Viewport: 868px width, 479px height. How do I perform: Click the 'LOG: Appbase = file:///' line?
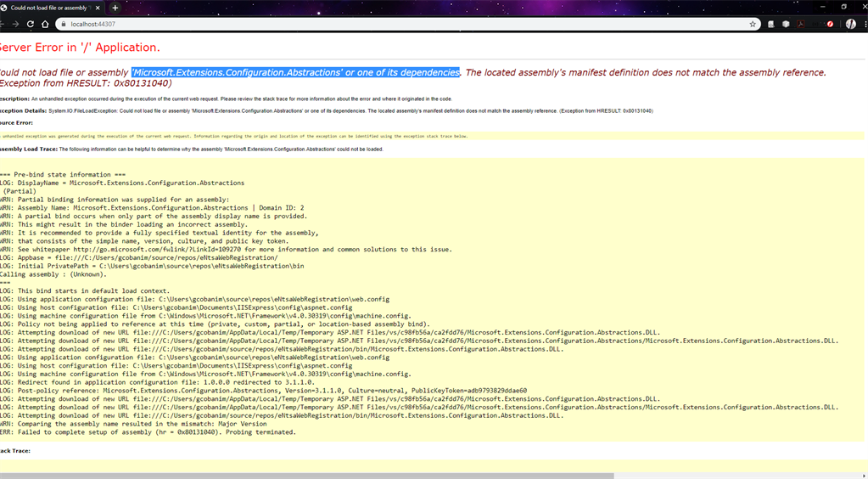tap(139, 258)
